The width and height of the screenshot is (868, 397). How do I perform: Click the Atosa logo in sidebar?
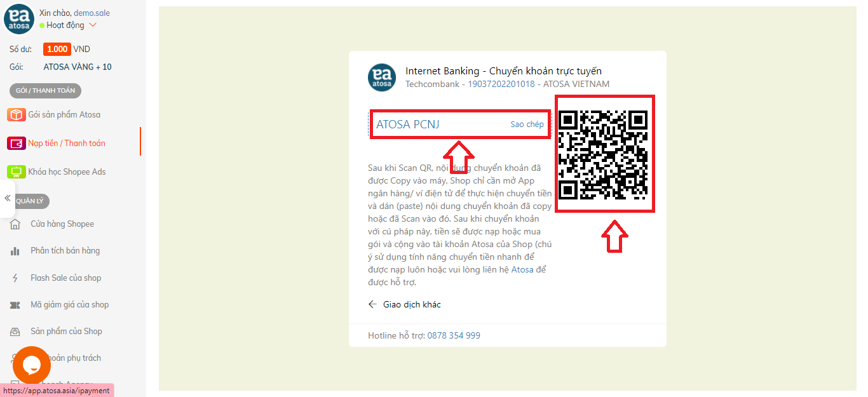coord(19,19)
